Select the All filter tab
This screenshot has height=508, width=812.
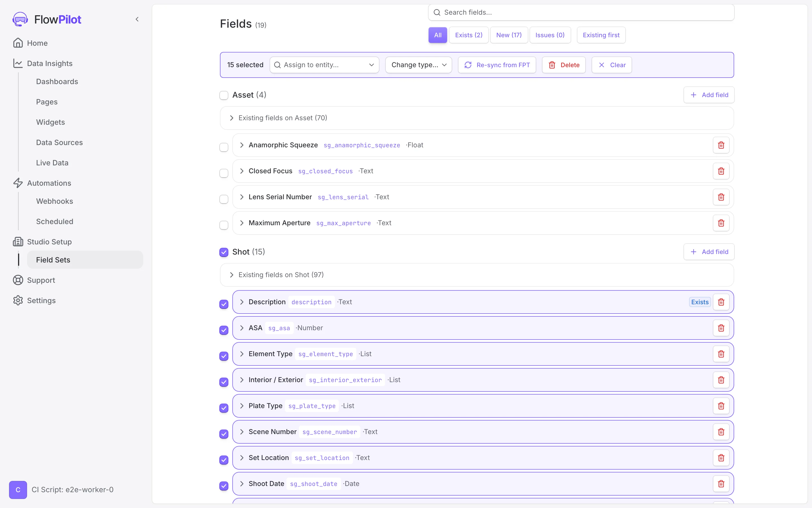point(438,35)
